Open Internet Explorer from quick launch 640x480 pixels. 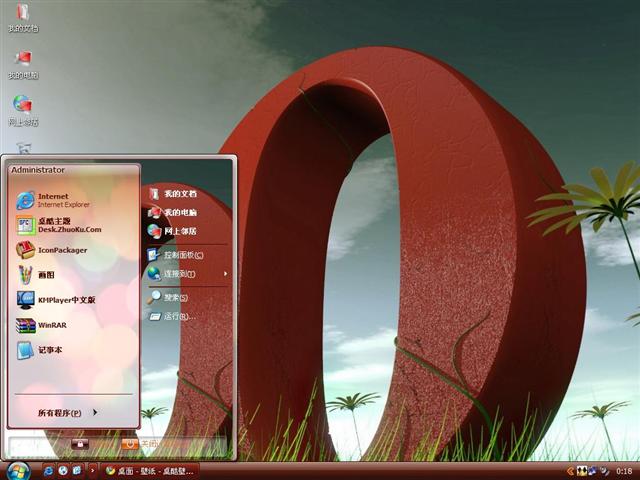48,471
